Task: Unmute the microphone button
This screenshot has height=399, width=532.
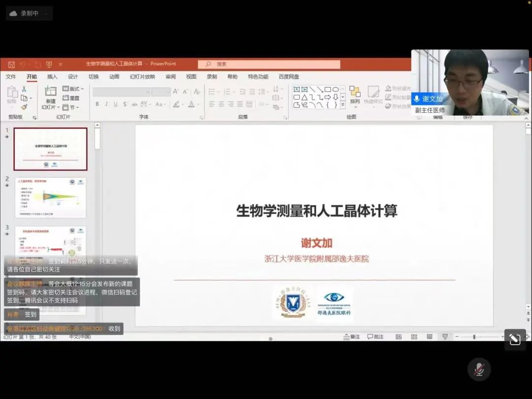Action: (x=479, y=369)
